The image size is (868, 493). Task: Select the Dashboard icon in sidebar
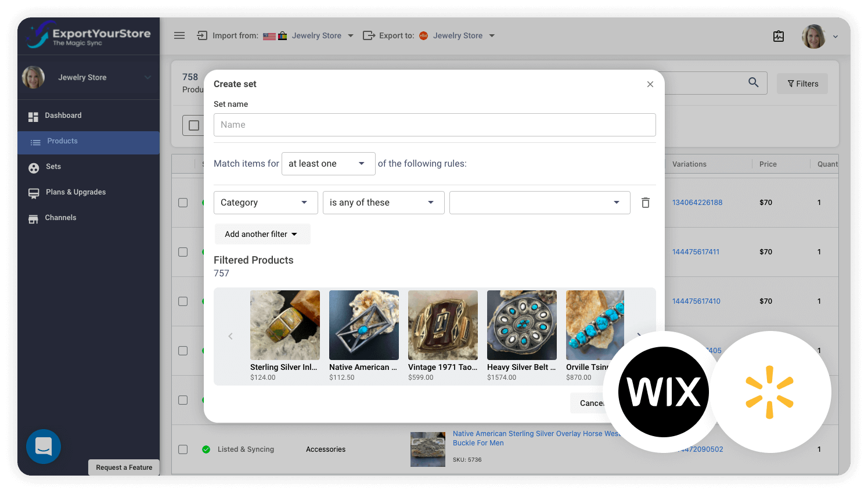point(34,115)
